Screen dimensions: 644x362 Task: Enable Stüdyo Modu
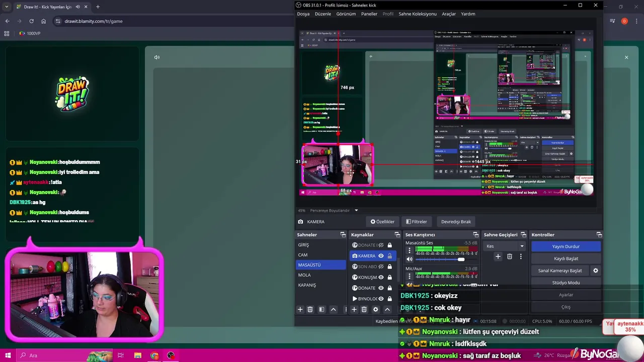click(566, 283)
